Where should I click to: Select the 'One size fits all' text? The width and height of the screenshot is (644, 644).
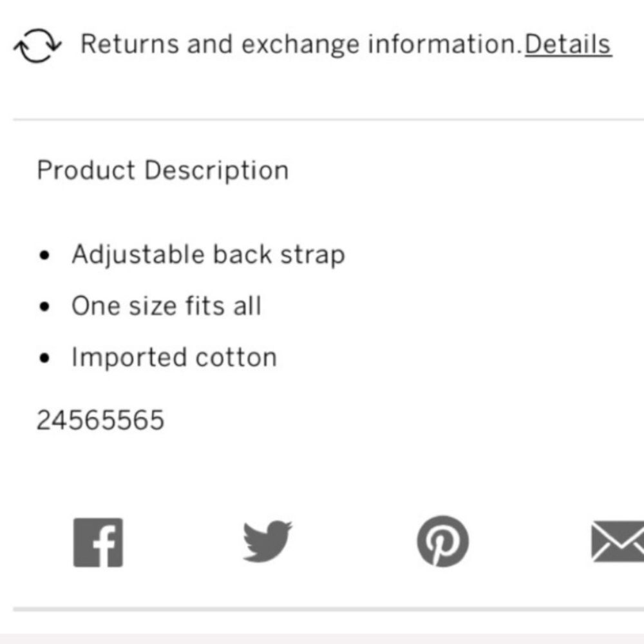[x=166, y=305]
